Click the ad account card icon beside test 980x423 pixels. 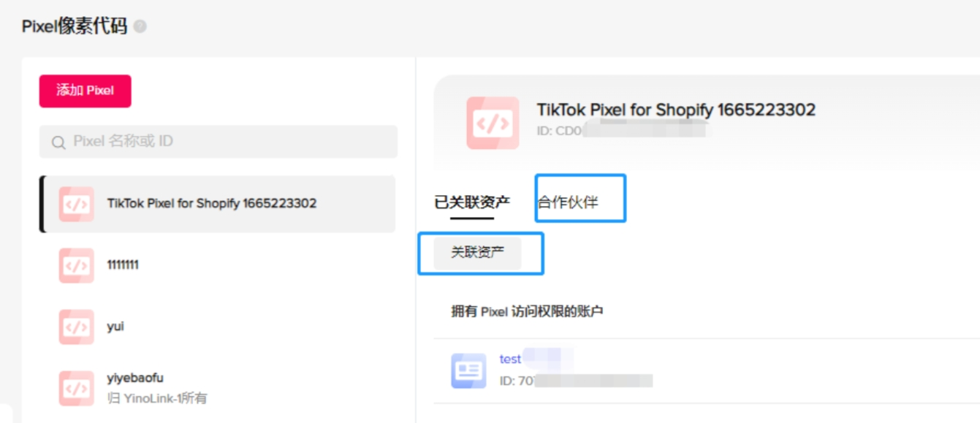(x=468, y=370)
